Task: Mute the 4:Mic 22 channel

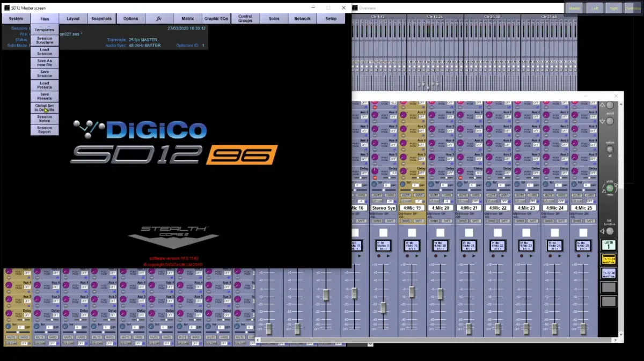Action: 492,195
